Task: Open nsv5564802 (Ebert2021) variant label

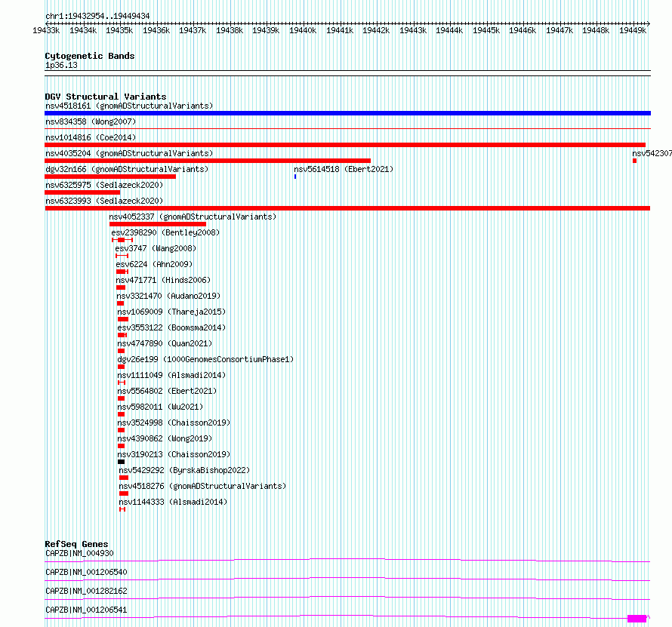Action: (167, 391)
